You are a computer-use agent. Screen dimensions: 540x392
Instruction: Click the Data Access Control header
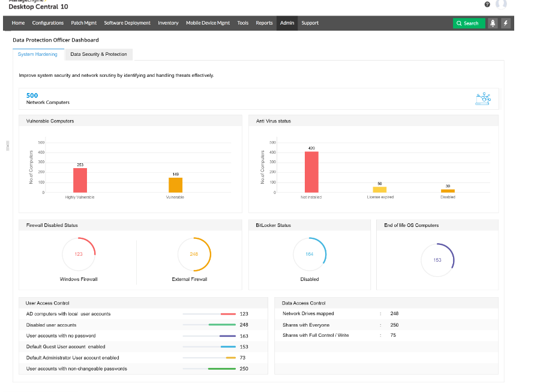[x=304, y=303]
